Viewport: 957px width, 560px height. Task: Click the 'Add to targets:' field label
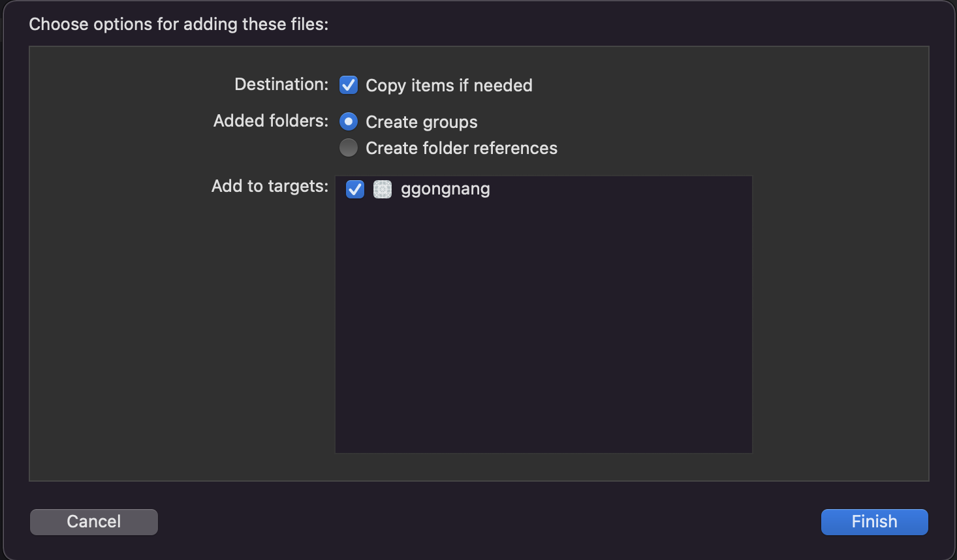(x=270, y=186)
